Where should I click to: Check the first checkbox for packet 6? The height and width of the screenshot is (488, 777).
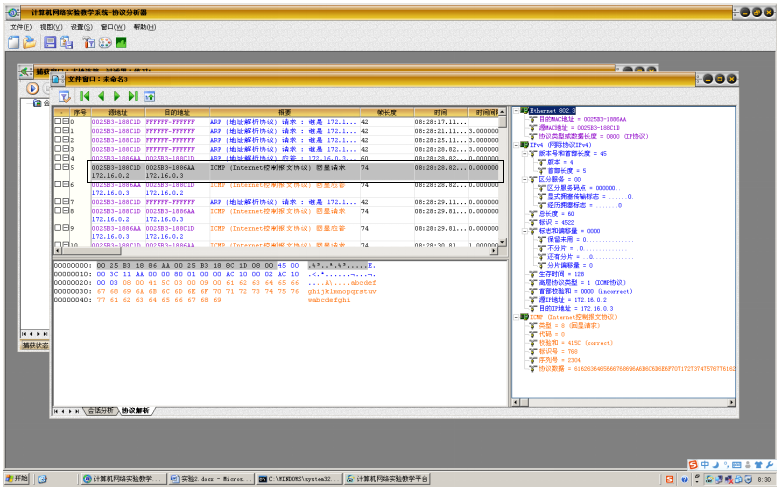click(x=57, y=184)
